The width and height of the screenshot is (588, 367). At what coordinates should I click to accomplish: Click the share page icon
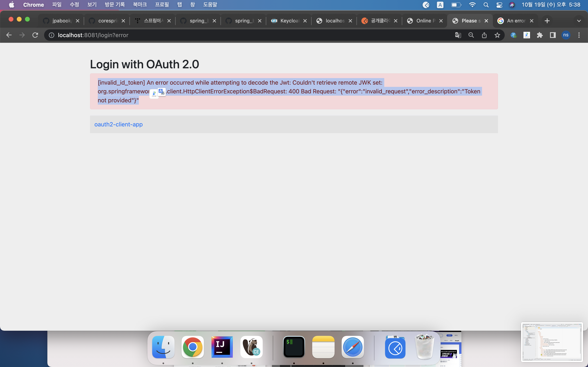coord(484,35)
